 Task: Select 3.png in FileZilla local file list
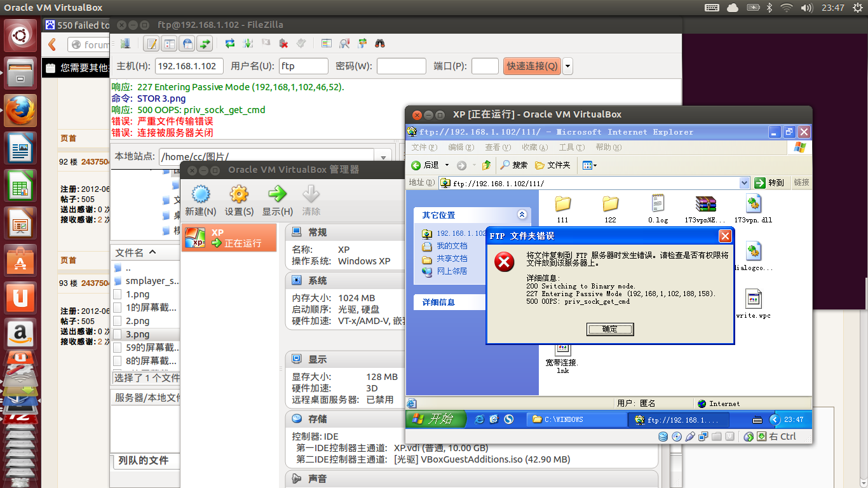(x=138, y=334)
